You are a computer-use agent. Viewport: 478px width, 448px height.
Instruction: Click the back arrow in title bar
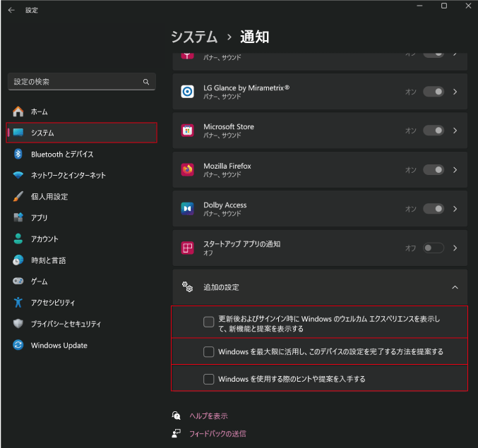click(11, 10)
